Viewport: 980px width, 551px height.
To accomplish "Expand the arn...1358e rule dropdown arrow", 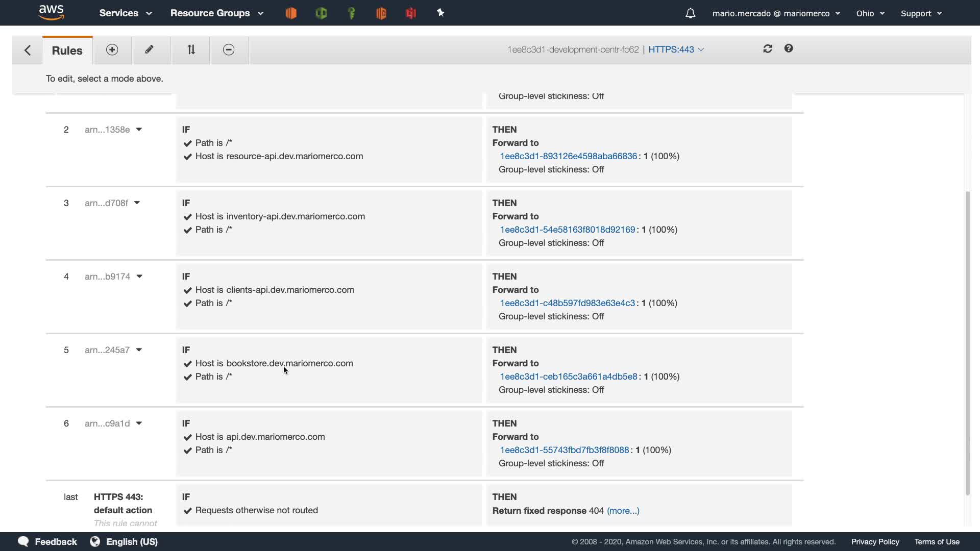I will (x=139, y=130).
